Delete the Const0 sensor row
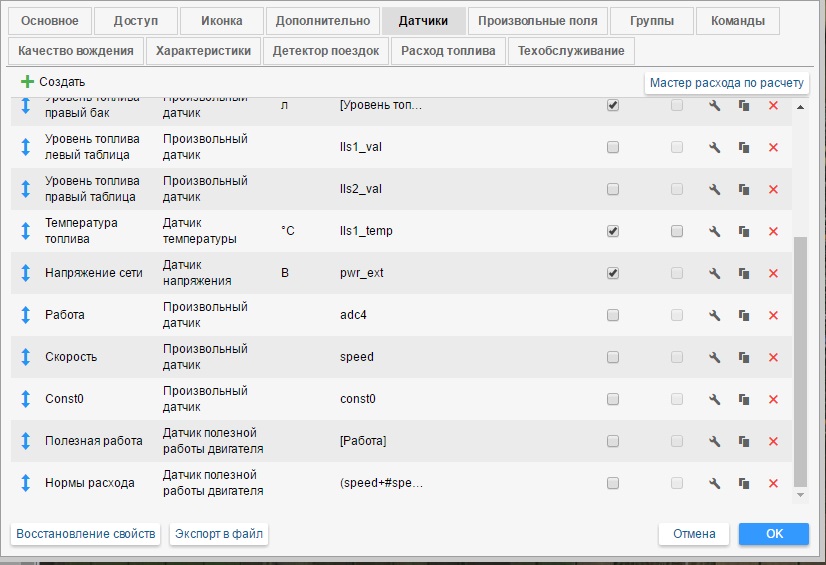The height and width of the screenshot is (565, 826). pos(772,399)
